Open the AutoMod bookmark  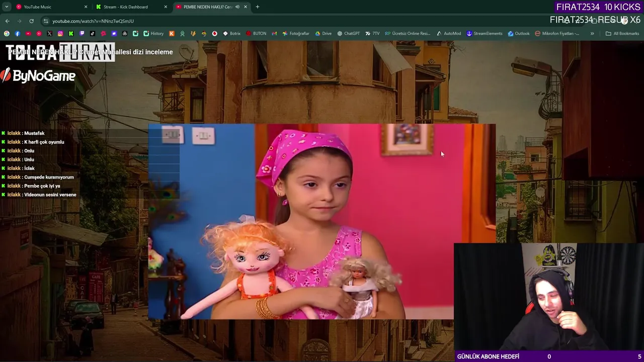pos(449,33)
